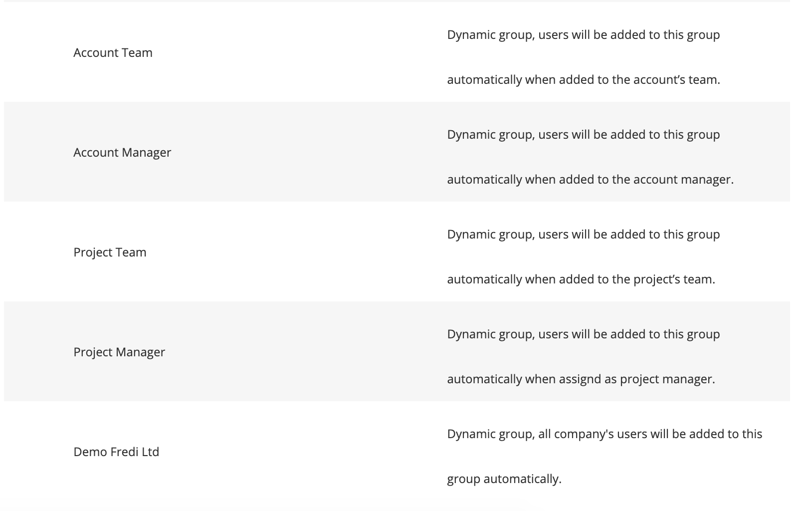Click "all company's users" description line

(605, 434)
